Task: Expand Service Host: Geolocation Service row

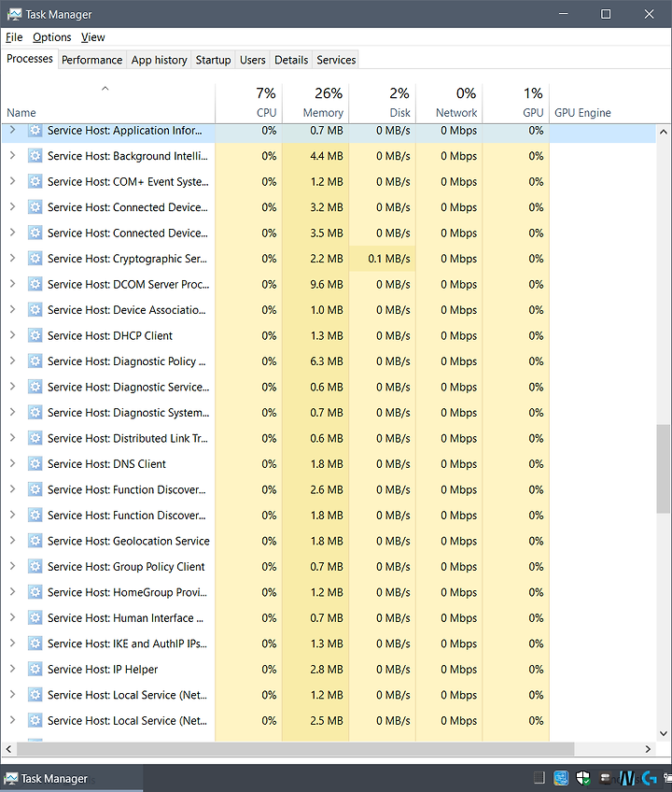Action: pos(13,541)
